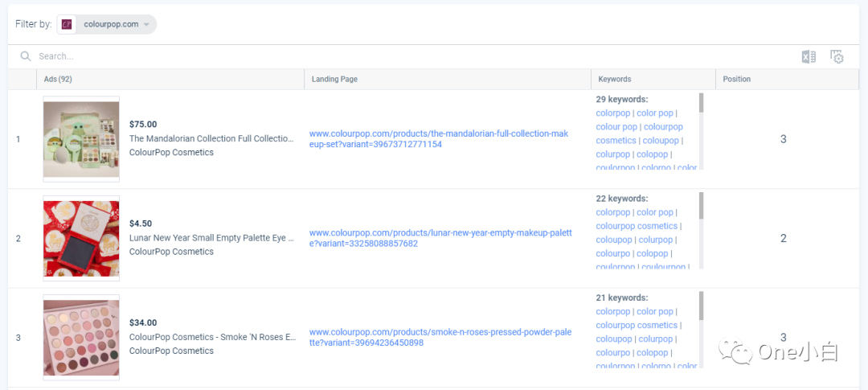Click the "22 keywords:" label
Screen dimensions: 868x390
tap(621, 199)
